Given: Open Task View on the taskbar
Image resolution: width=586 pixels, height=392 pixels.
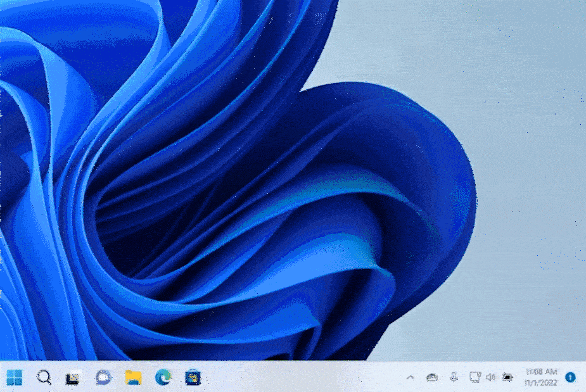Looking at the screenshot, I should point(73,377).
